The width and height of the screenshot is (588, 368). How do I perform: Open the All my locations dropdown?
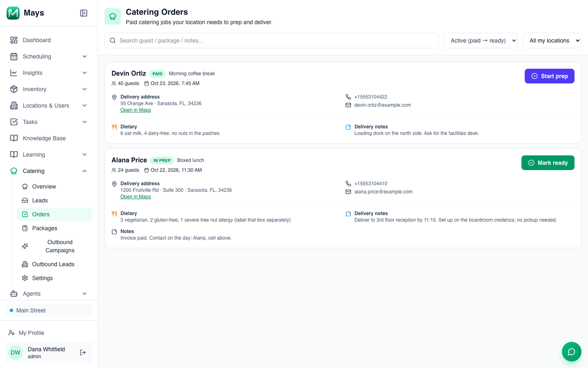tap(552, 40)
